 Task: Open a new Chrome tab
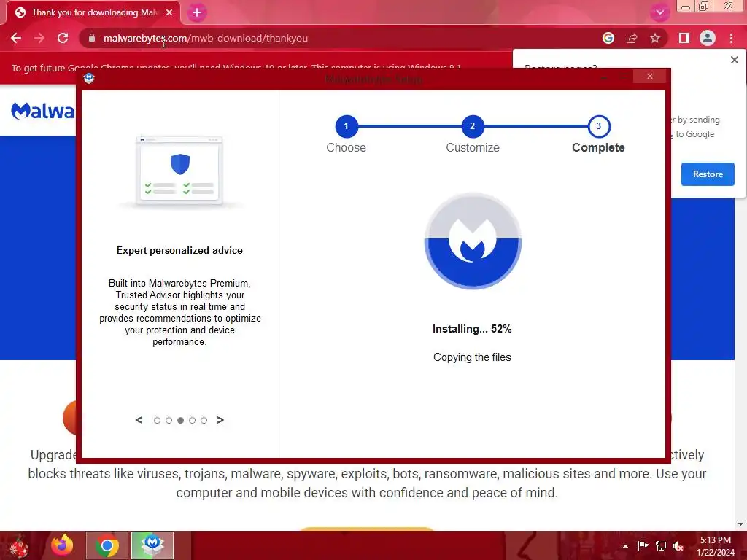(x=197, y=13)
